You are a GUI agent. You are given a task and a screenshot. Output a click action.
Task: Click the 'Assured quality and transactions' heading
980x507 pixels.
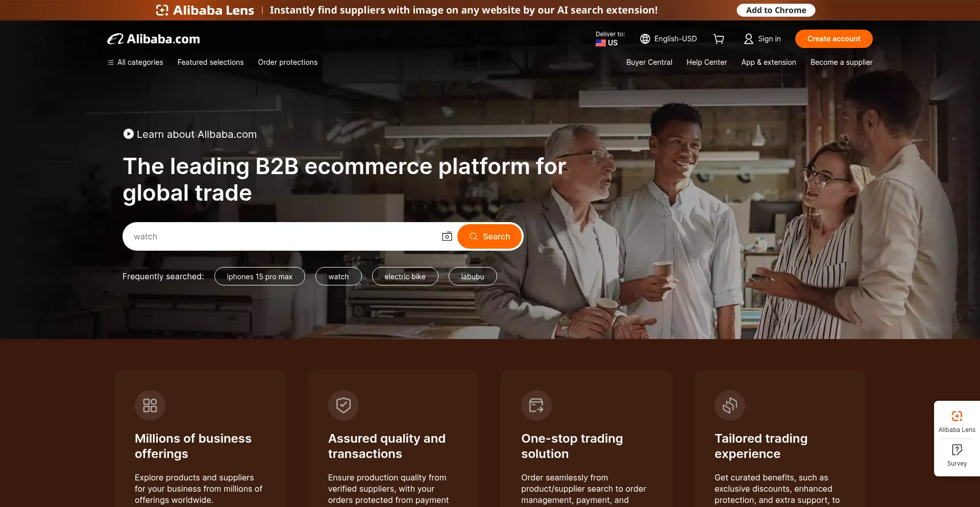click(387, 446)
